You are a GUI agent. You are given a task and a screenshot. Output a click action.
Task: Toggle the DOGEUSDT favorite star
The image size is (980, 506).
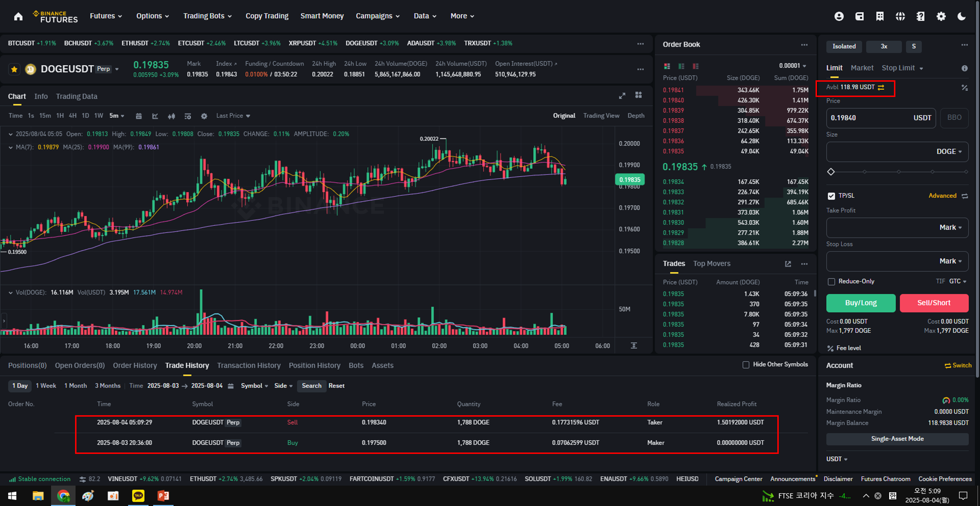pyautogui.click(x=14, y=69)
